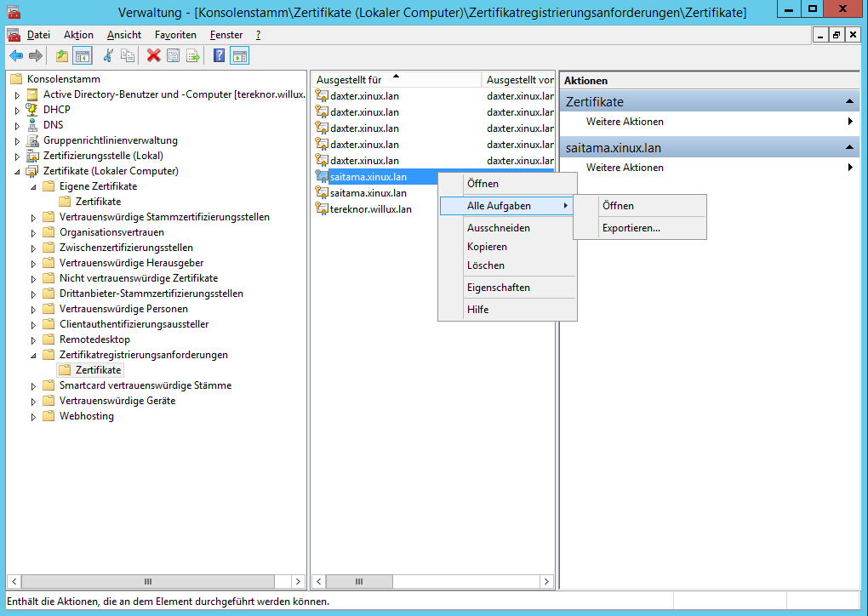This screenshot has width=868, height=616.
Task: Select the Gruppenrichtlinienverwaltung tree item
Action: click(x=110, y=140)
